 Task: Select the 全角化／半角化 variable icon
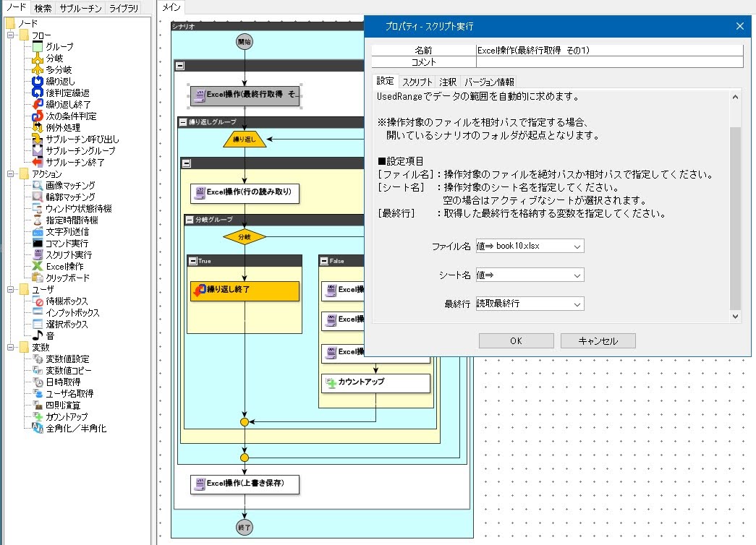38,429
